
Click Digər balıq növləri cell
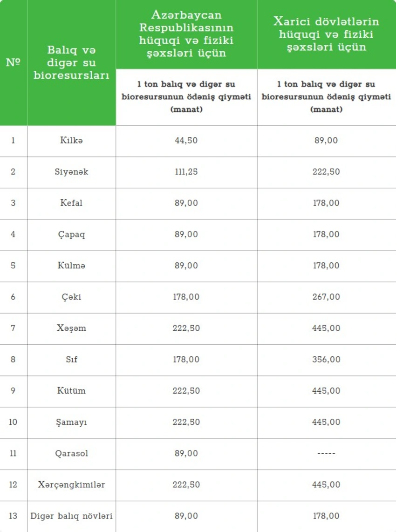(x=71, y=516)
